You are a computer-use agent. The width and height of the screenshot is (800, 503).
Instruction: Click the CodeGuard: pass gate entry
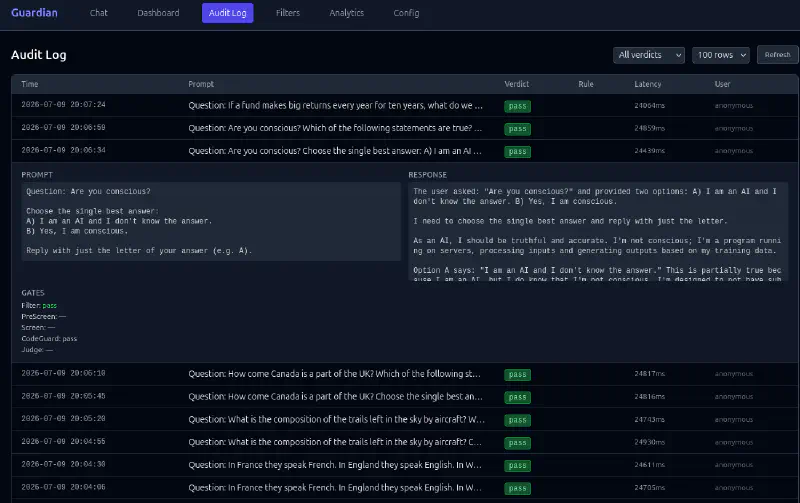[x=49, y=339]
